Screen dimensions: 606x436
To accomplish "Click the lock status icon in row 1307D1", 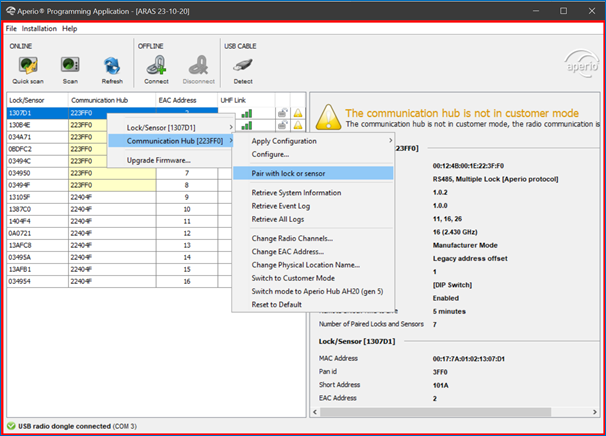I will (x=283, y=113).
